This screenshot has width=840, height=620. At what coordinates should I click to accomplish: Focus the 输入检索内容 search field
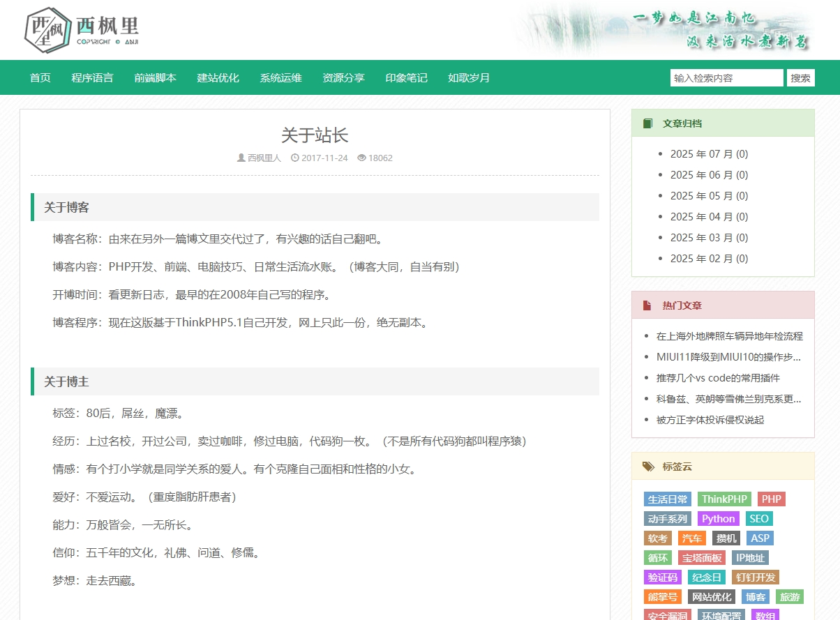[x=726, y=78]
